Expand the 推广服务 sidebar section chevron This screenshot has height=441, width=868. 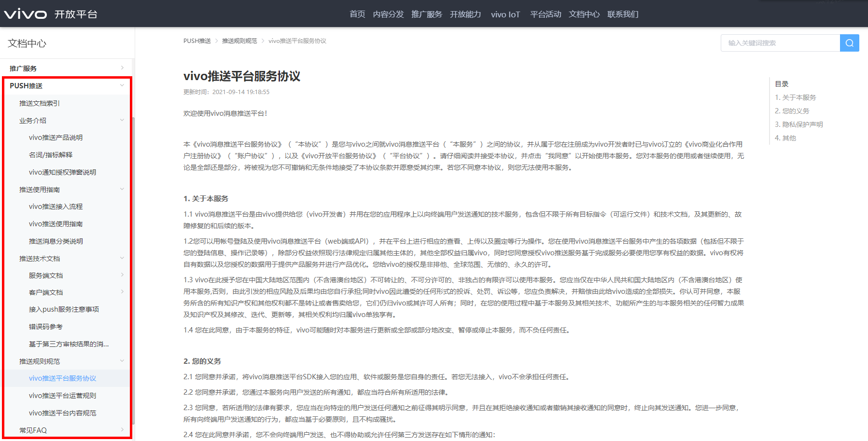click(122, 68)
